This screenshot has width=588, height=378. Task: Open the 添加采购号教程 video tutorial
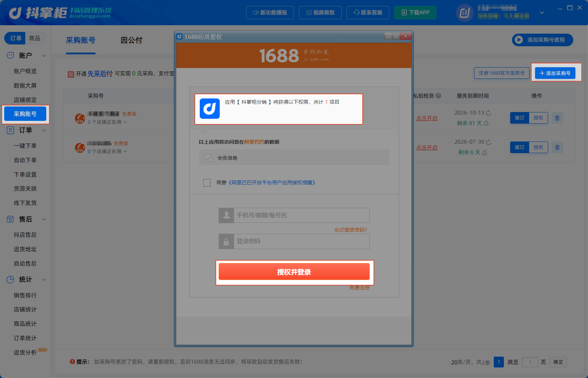pyautogui.click(x=542, y=40)
